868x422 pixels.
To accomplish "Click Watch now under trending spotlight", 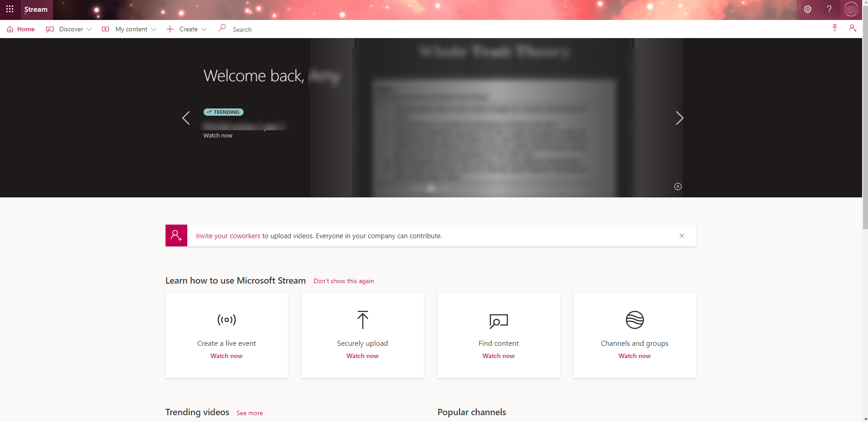I will pos(218,135).
